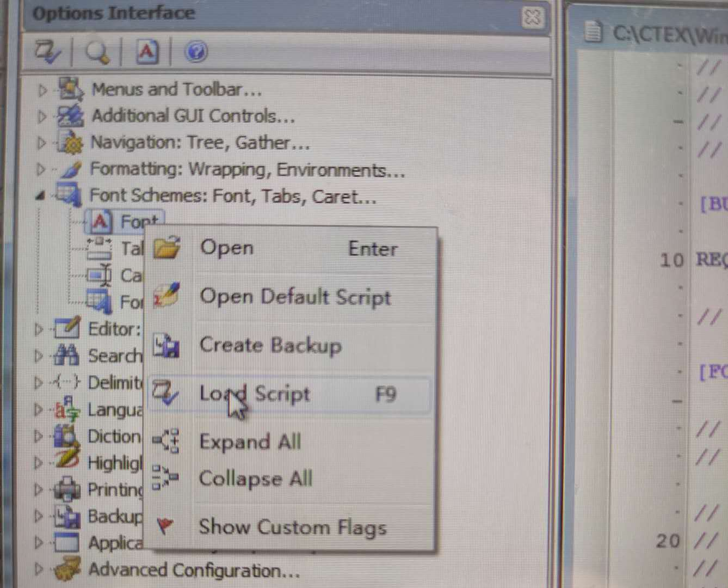Choose Create Backup menu entry
The width and height of the screenshot is (728, 588).
291,345
